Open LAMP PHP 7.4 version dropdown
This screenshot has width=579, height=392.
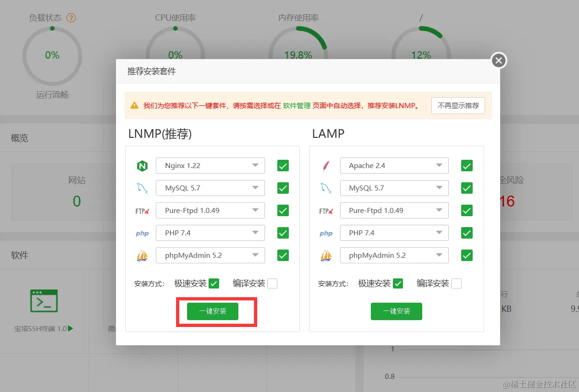tap(394, 233)
